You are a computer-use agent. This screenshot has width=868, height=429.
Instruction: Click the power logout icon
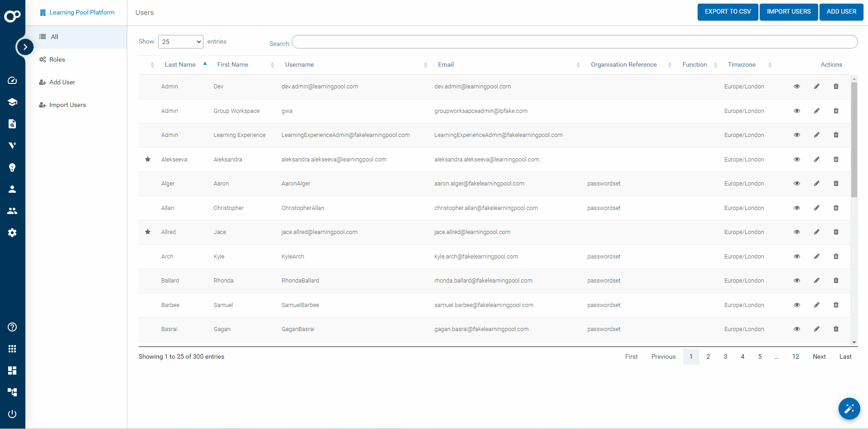click(12, 414)
